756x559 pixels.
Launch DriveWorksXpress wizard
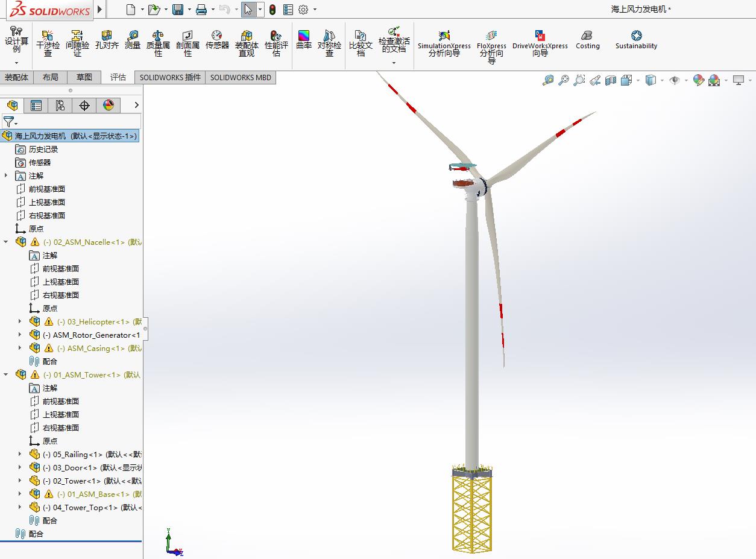pos(540,43)
